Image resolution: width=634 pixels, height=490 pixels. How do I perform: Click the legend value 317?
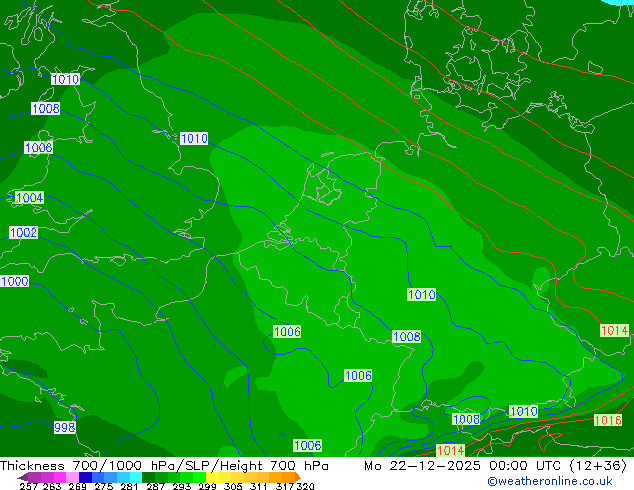285,486
